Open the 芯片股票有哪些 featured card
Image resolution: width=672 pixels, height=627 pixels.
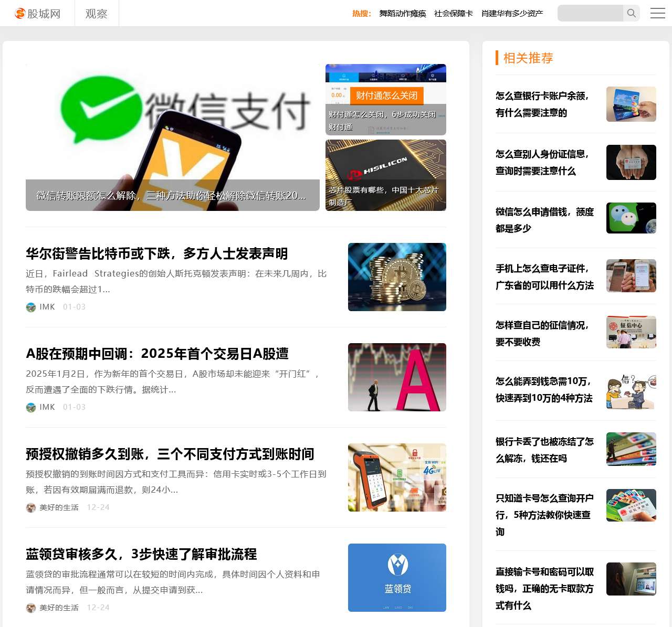pyautogui.click(x=386, y=175)
